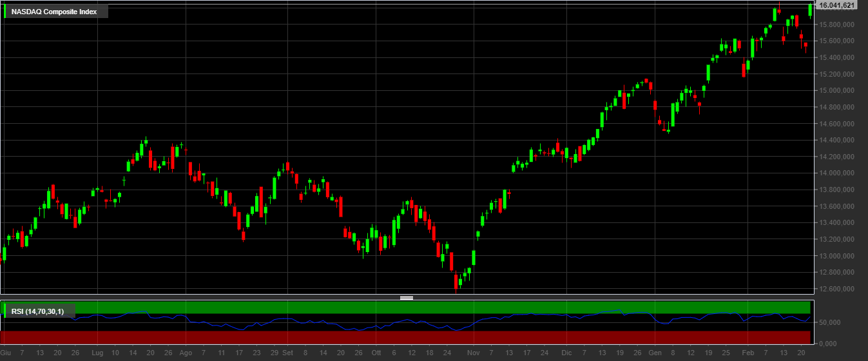The image size is (868, 361).
Task: Click the Gen month label on time axis
Action: (655, 353)
